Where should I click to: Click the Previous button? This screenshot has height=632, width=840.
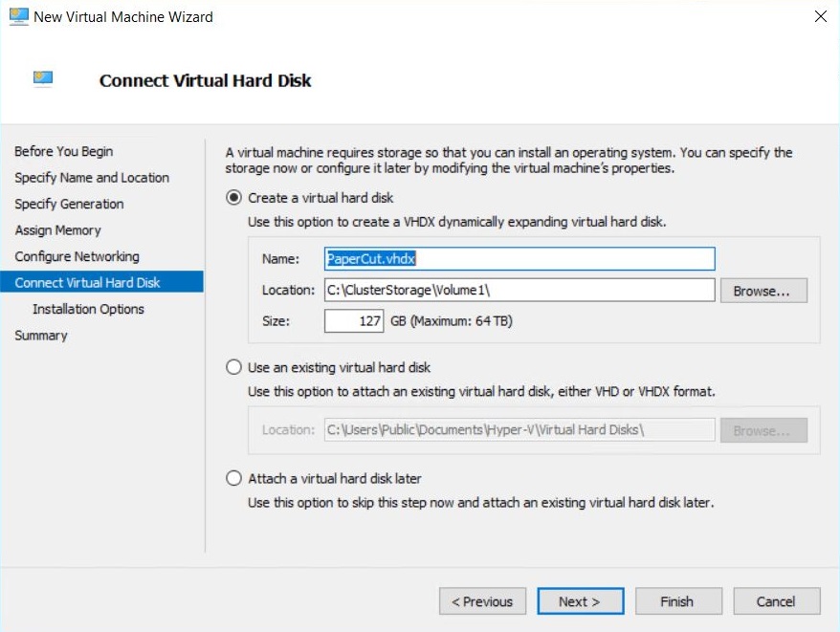coord(482,601)
